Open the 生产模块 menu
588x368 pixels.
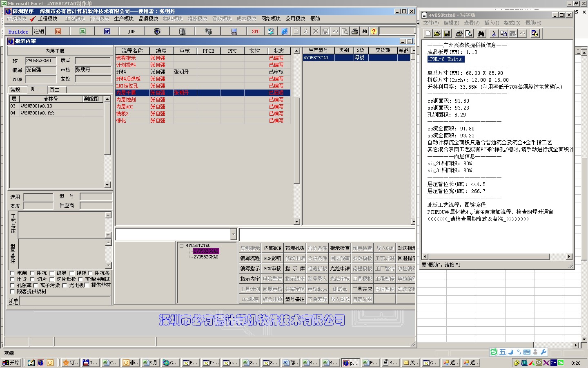(x=124, y=19)
